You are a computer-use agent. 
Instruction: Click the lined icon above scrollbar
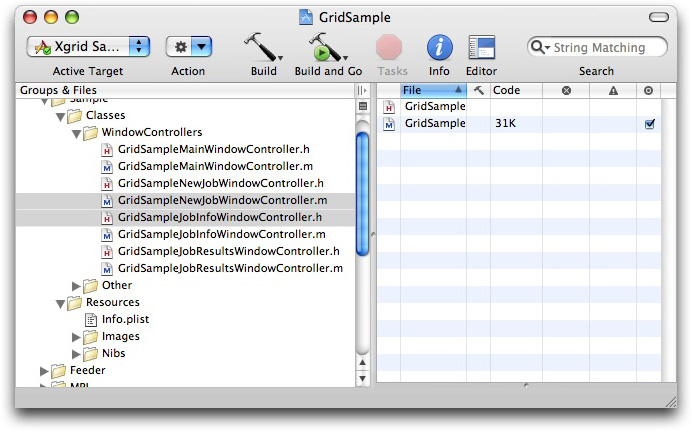[363, 106]
